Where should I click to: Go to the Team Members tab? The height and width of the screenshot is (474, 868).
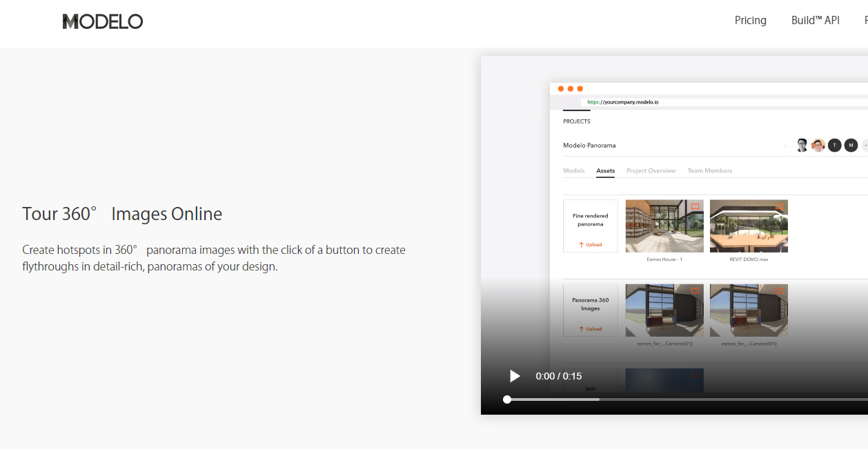point(709,170)
